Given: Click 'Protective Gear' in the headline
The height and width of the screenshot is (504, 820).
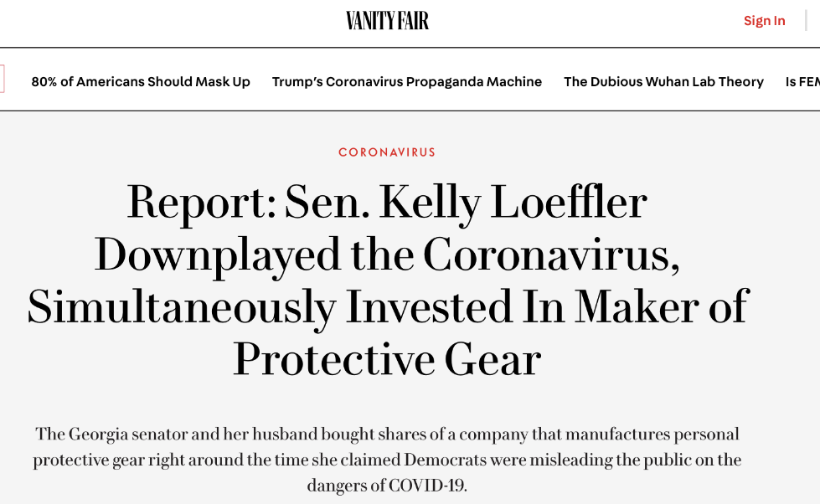Looking at the screenshot, I should 387,359.
